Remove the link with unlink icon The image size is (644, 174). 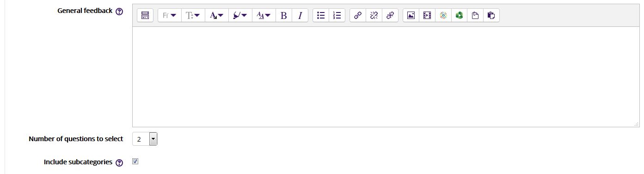374,15
